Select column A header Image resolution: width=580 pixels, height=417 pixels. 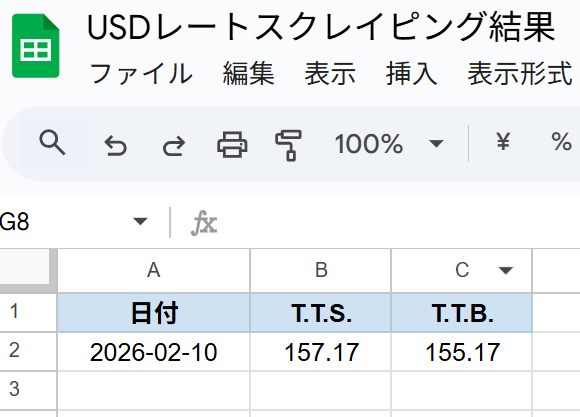coord(154,270)
